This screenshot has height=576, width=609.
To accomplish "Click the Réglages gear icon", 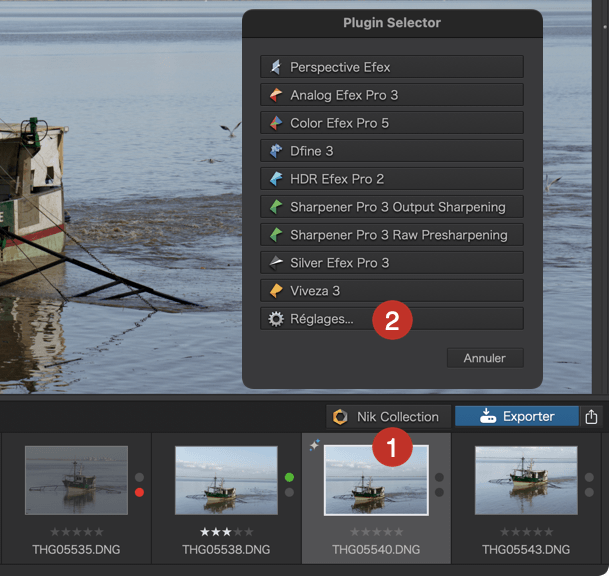I will 276,319.
